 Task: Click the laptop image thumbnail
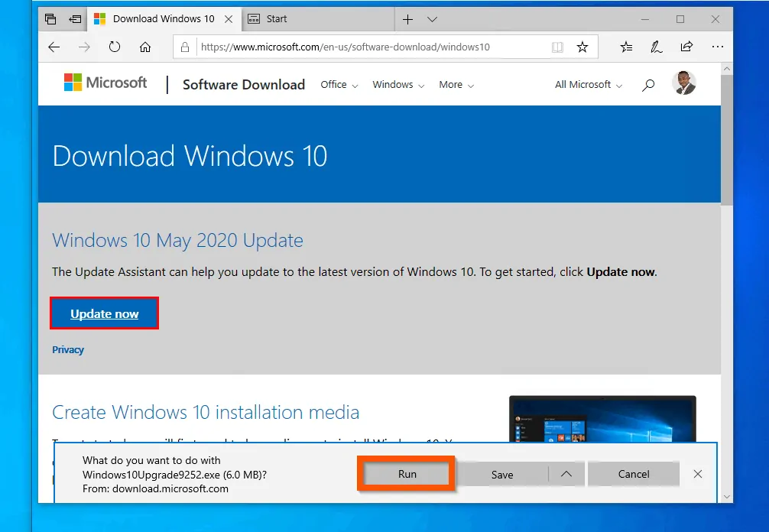click(602, 419)
